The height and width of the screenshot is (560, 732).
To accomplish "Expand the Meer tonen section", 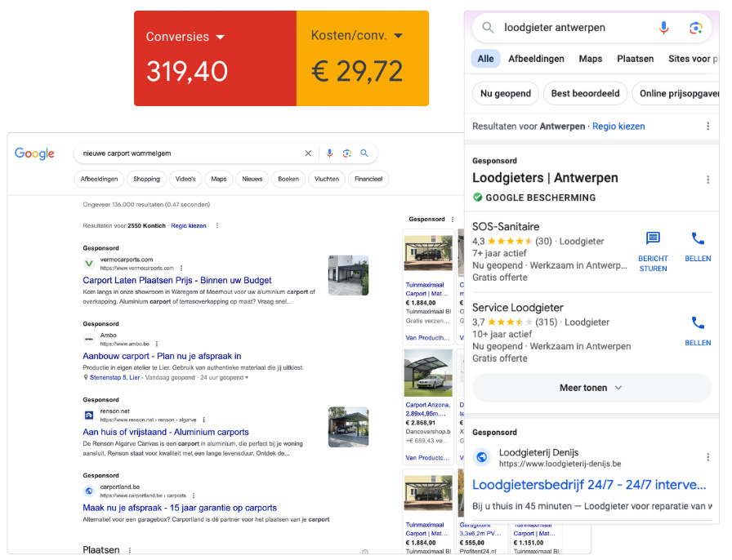I will (x=591, y=388).
